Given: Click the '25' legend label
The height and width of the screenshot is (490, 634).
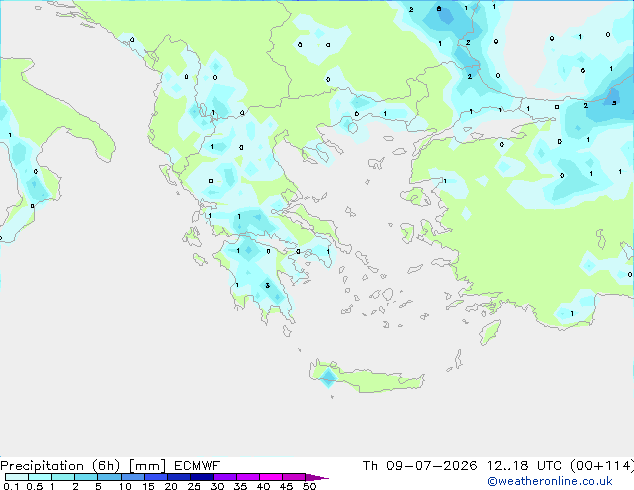Looking at the screenshot, I should [x=194, y=486].
